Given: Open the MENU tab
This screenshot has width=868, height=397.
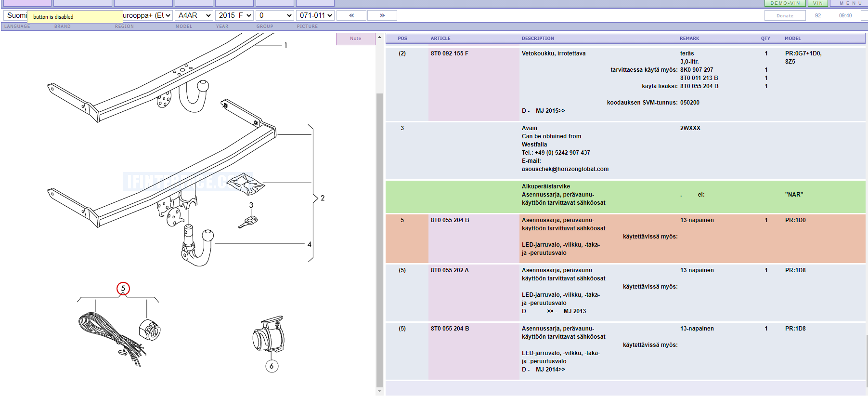Looking at the screenshot, I should pyautogui.click(x=850, y=3).
